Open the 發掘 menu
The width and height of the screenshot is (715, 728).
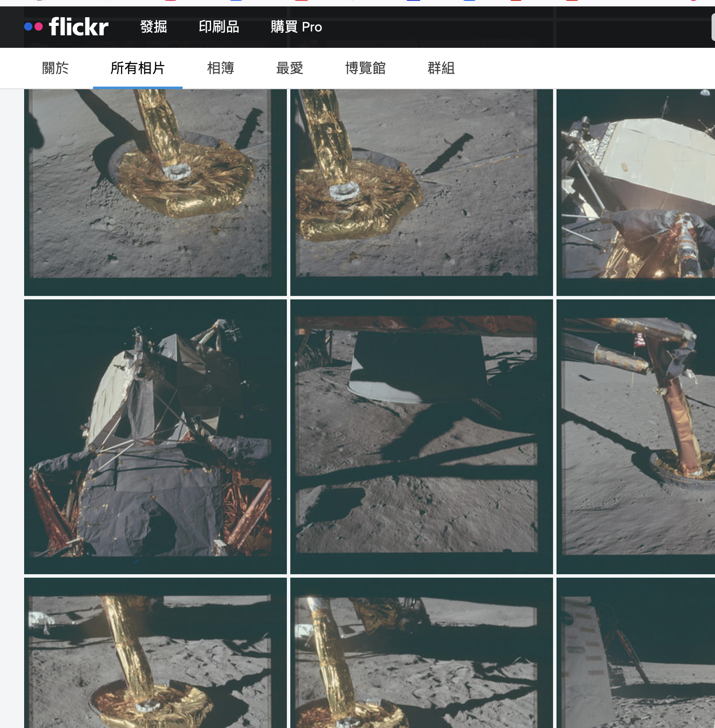tap(153, 27)
